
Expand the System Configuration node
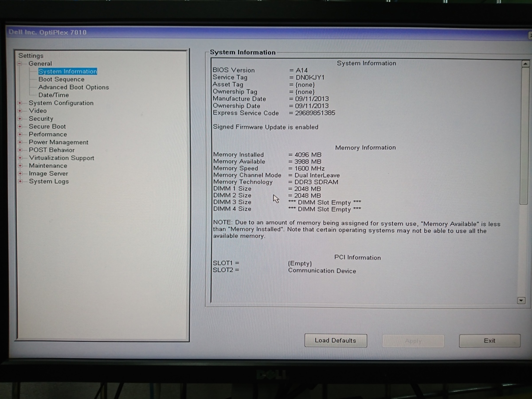click(x=20, y=103)
